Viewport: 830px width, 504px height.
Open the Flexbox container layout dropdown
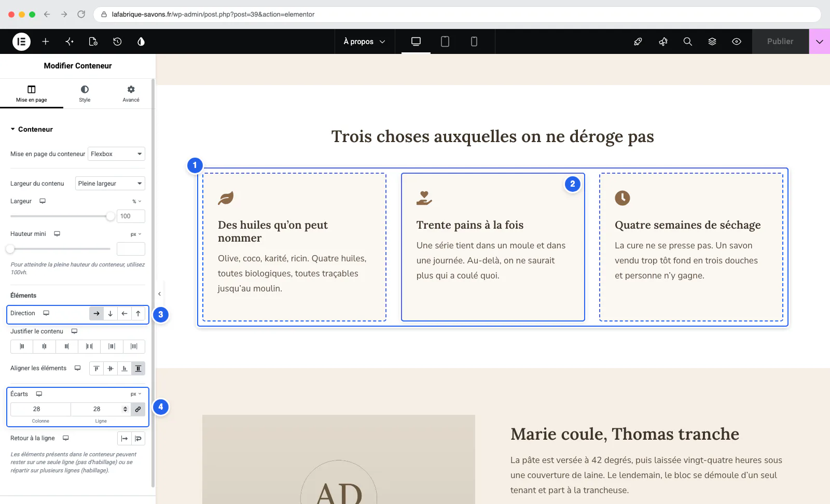(x=116, y=154)
